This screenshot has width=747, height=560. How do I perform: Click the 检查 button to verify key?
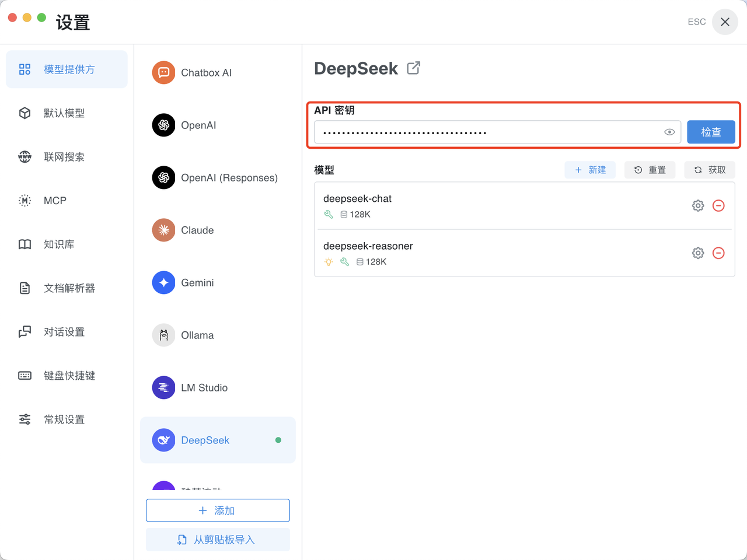[x=710, y=132]
